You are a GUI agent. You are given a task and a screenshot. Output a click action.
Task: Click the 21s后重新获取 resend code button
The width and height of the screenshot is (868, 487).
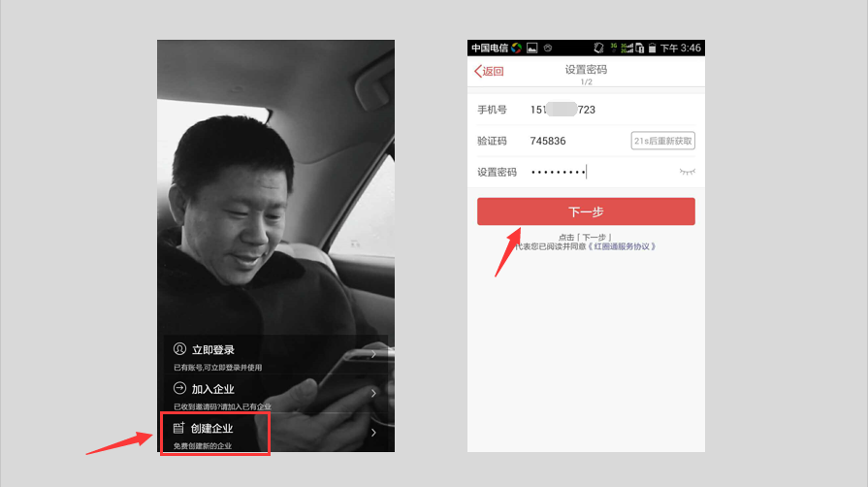[x=662, y=141]
